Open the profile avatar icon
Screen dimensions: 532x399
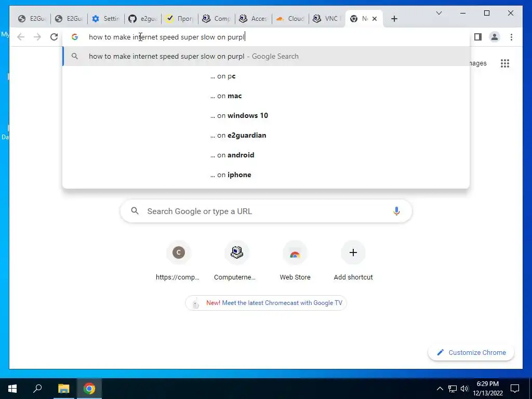click(495, 37)
